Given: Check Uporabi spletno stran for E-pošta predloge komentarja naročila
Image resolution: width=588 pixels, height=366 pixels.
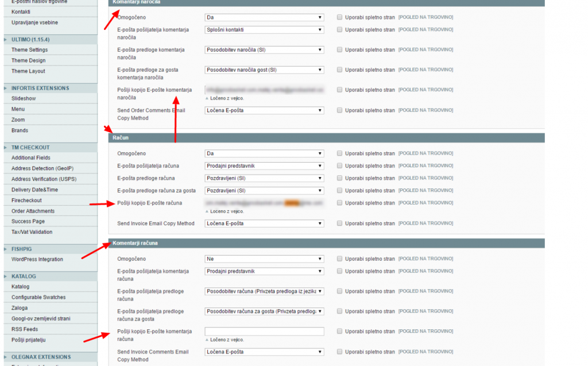Looking at the screenshot, I should [340, 50].
